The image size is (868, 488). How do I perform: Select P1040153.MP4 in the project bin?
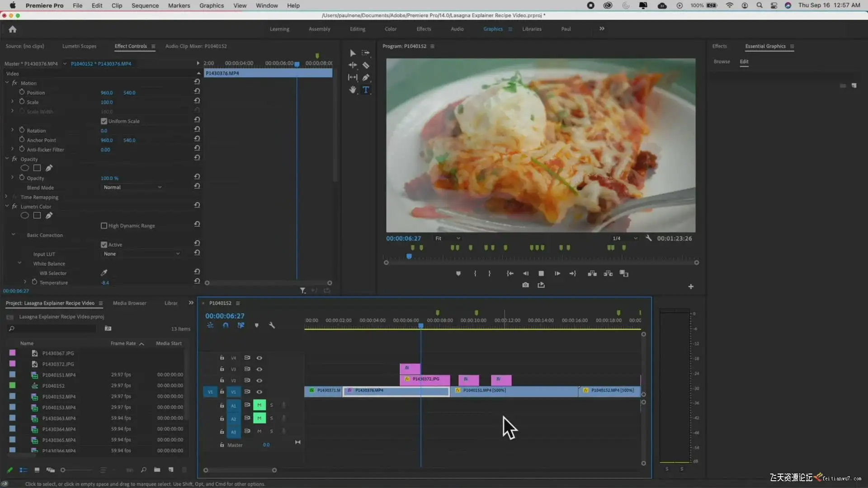(59, 408)
